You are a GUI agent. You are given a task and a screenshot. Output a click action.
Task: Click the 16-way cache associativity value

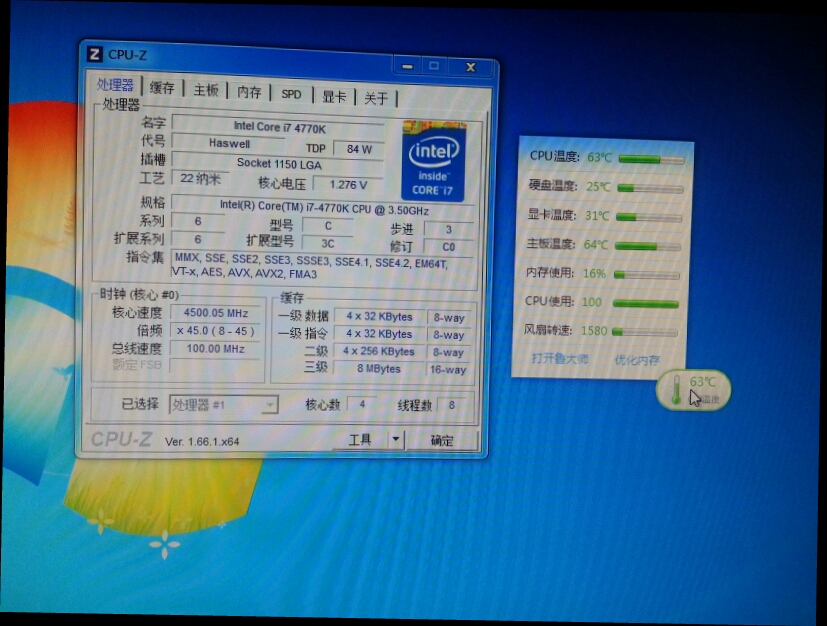448,370
